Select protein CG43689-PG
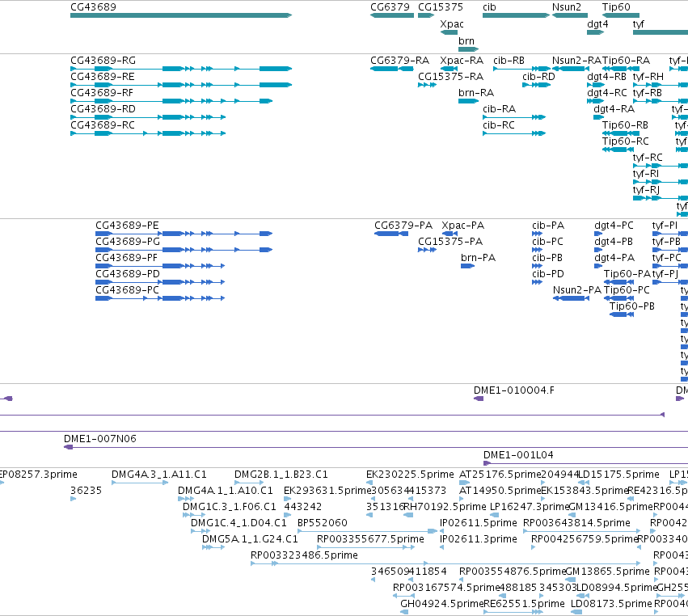The height and width of the screenshot is (616, 688). (184, 250)
